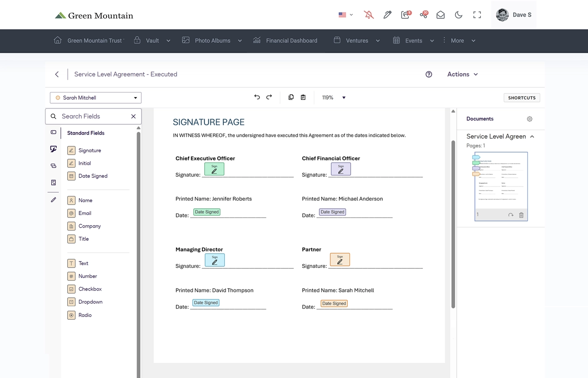Open the stamp sidebar icon below signature
This screenshot has height=378, width=588.
53,166
